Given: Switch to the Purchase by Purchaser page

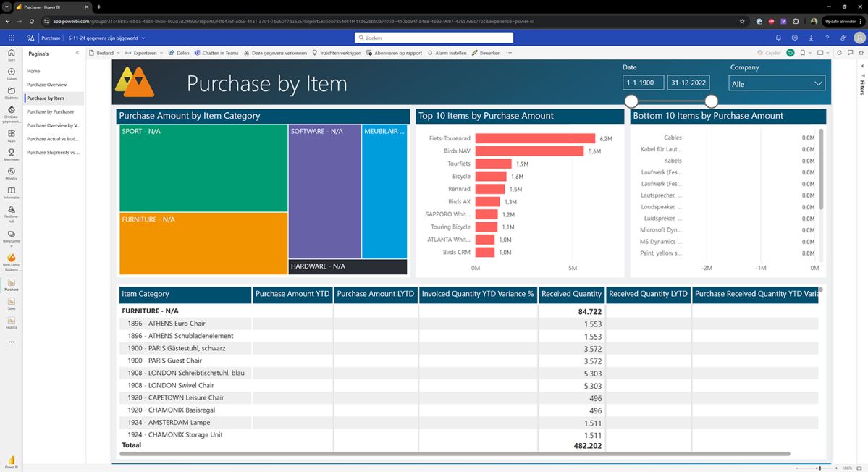Looking at the screenshot, I should pos(51,112).
